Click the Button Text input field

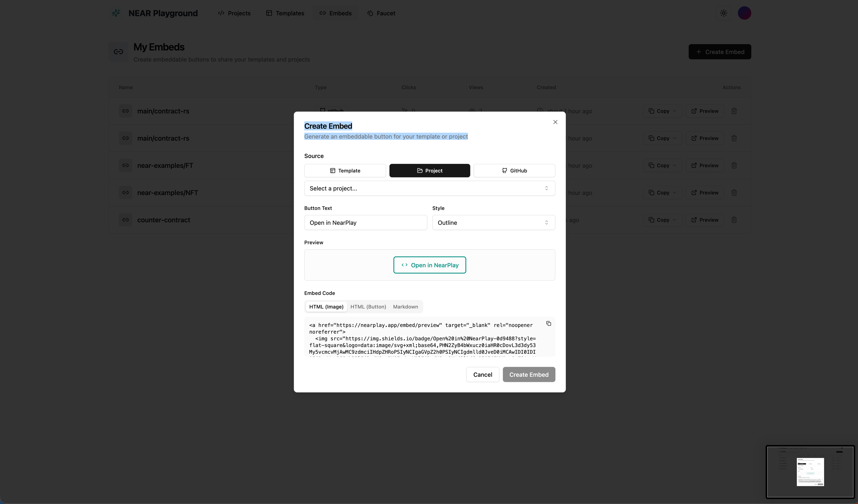(365, 223)
